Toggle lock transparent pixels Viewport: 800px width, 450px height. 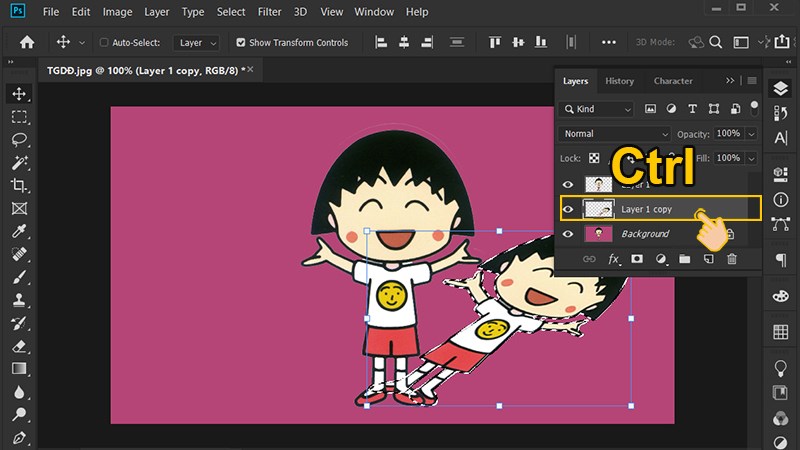594,158
